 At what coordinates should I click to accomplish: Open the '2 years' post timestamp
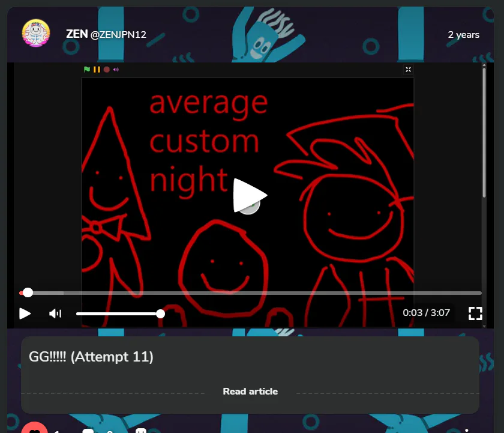click(463, 34)
